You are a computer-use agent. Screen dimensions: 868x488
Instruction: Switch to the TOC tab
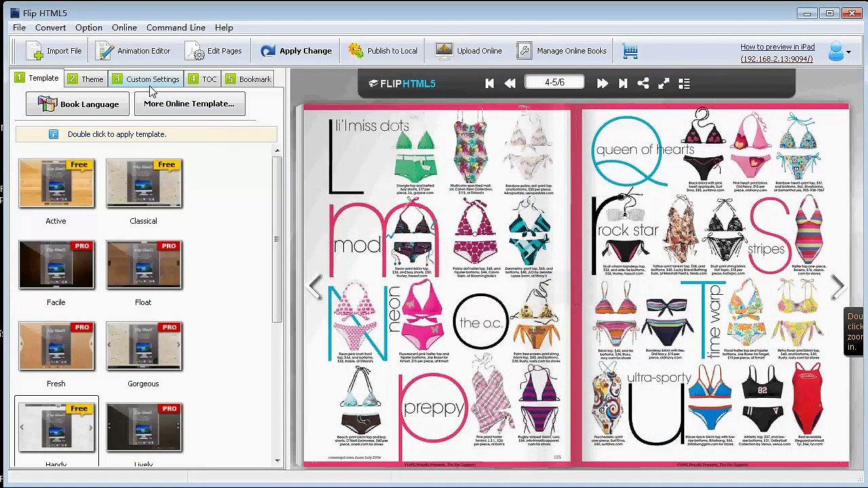point(203,79)
